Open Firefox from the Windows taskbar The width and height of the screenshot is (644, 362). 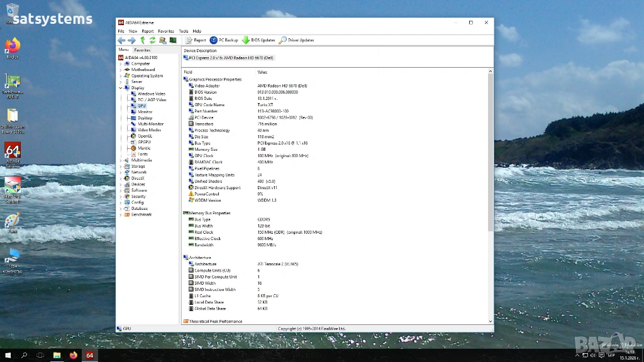(x=73, y=355)
